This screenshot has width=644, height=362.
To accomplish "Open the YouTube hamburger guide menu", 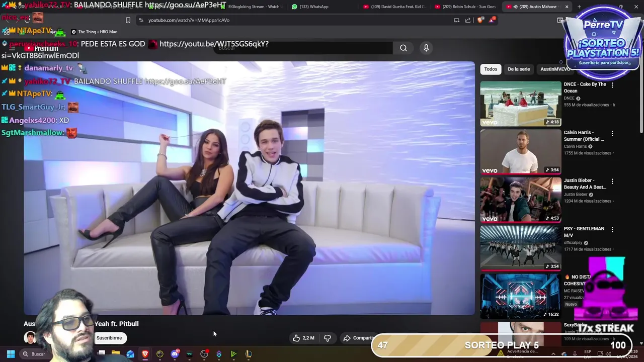I will coord(12,48).
